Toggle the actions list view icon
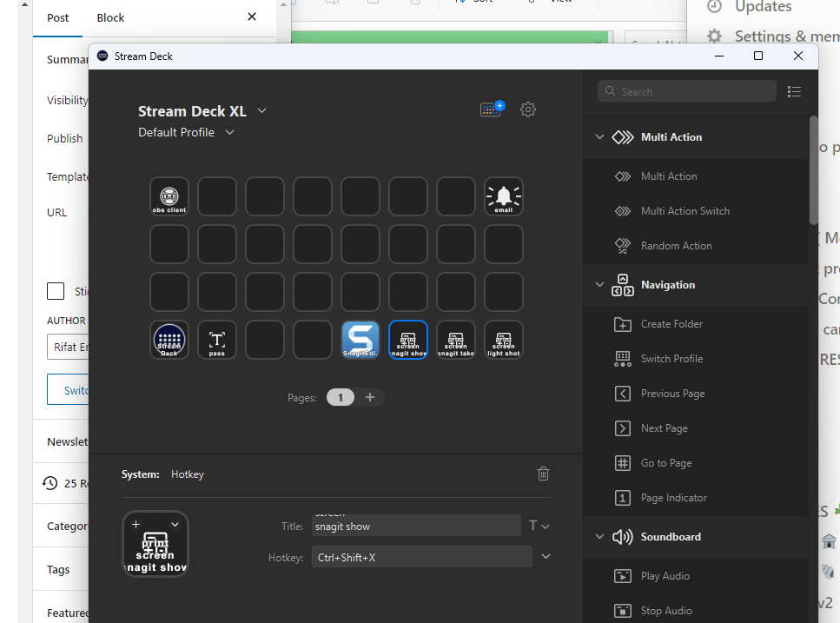 tap(795, 91)
